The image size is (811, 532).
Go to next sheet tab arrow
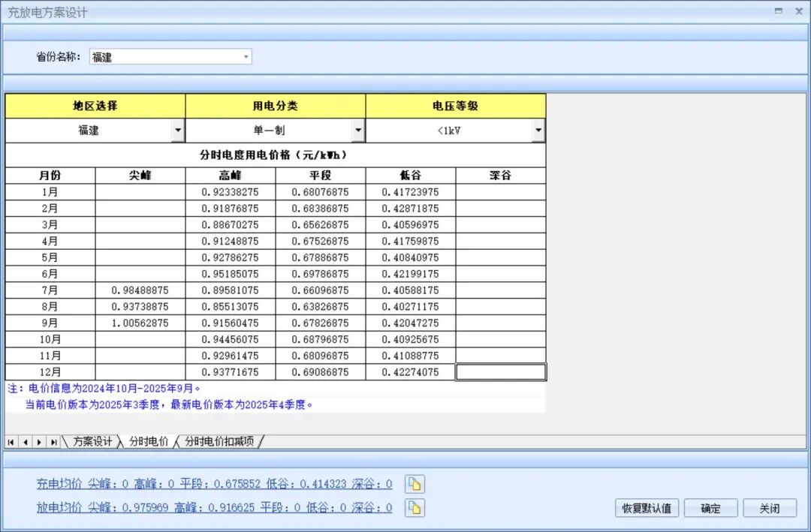(x=39, y=442)
